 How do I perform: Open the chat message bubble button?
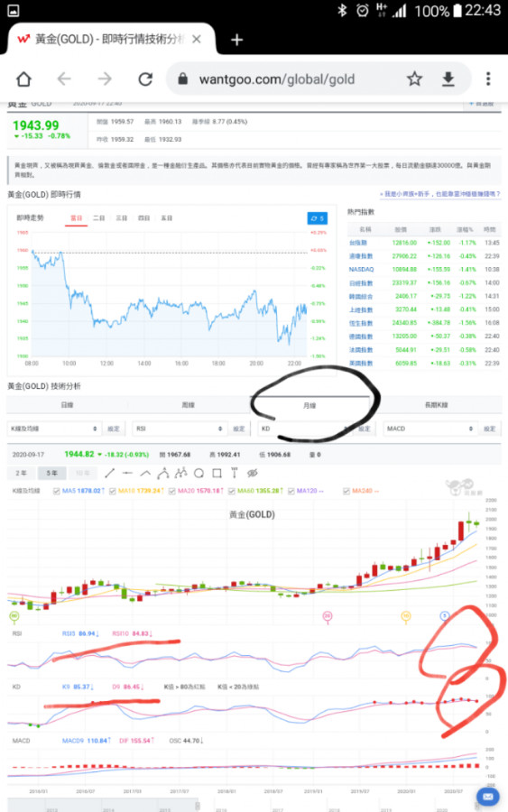487,797
